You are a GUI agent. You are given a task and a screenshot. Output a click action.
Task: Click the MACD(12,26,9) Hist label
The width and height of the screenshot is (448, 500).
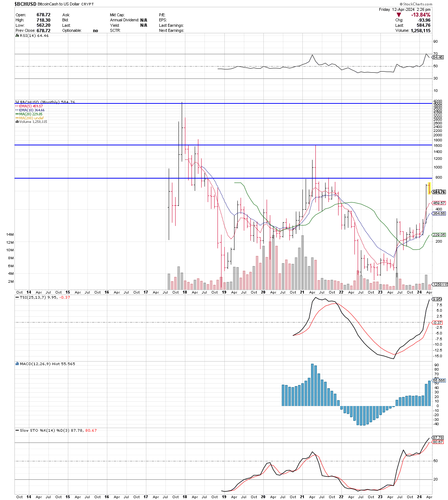[x=40, y=364]
